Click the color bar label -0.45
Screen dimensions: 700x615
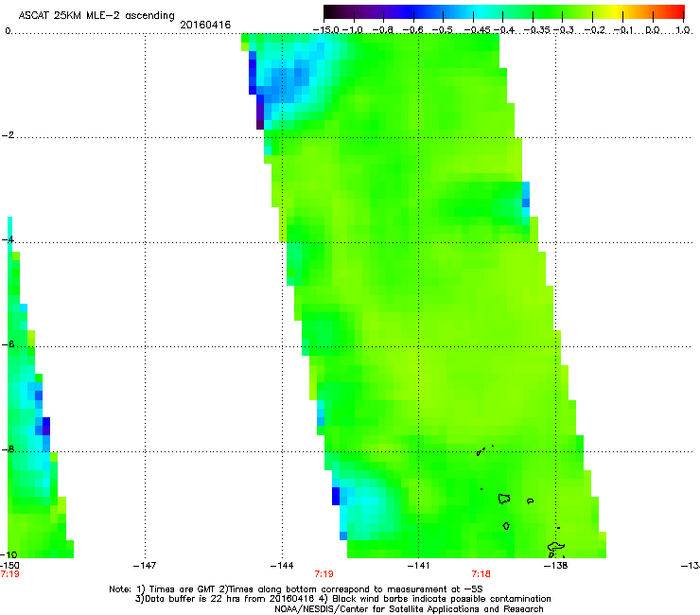477,30
